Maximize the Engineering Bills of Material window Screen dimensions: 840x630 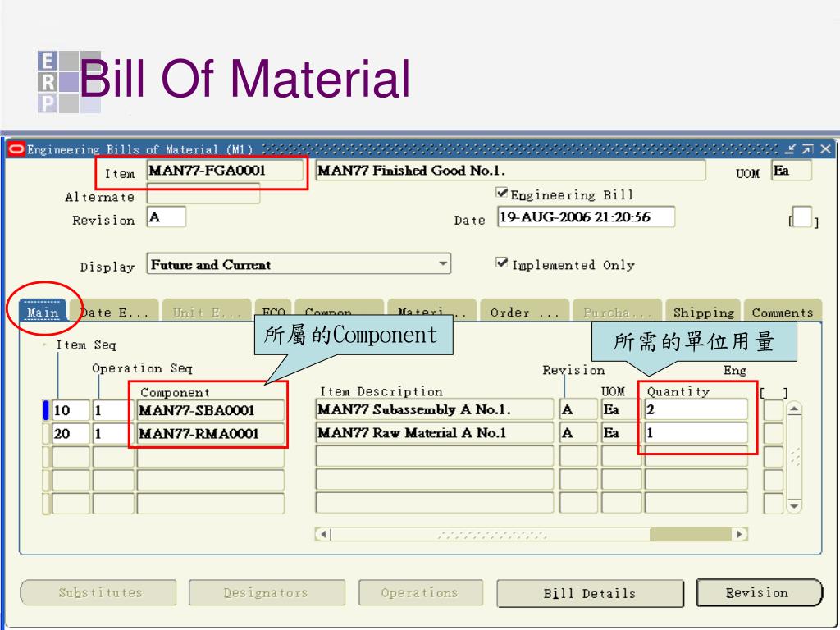pos(808,149)
